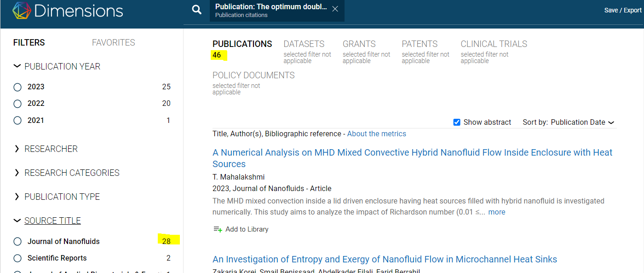Click the Save / Export button
This screenshot has height=273, width=644.
pyautogui.click(x=622, y=10)
